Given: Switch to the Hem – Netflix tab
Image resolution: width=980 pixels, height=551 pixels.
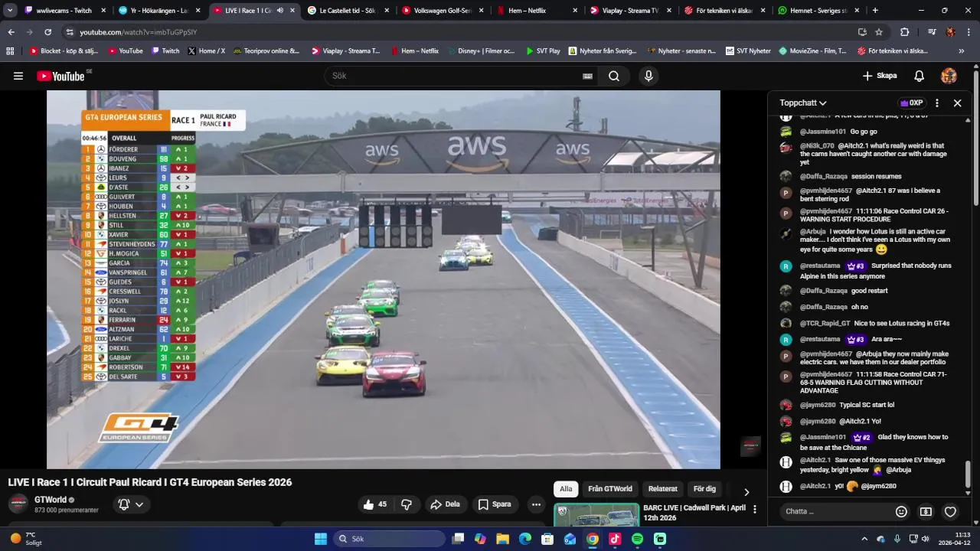Looking at the screenshot, I should [x=536, y=11].
